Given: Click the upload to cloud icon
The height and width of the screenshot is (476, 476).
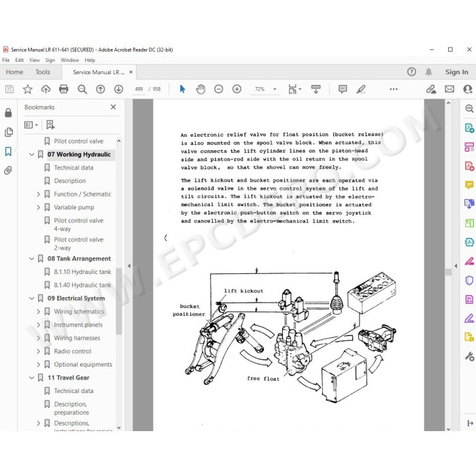Looking at the screenshot, I should coord(46,89).
